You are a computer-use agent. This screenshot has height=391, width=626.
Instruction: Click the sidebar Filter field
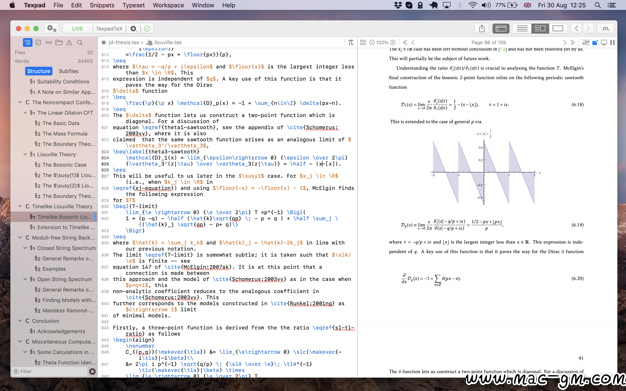click(x=50, y=371)
